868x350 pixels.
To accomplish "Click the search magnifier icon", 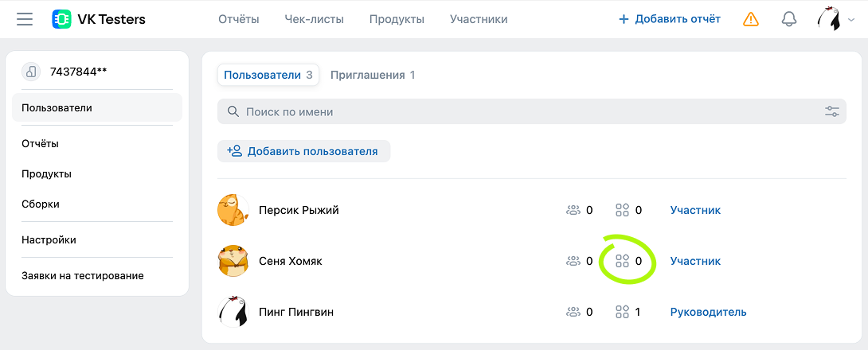I will point(233,111).
